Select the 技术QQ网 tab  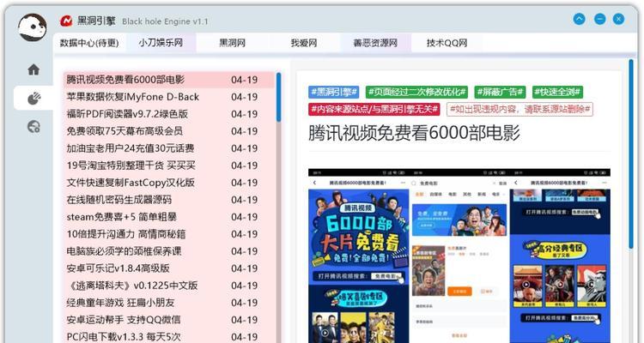tap(447, 43)
